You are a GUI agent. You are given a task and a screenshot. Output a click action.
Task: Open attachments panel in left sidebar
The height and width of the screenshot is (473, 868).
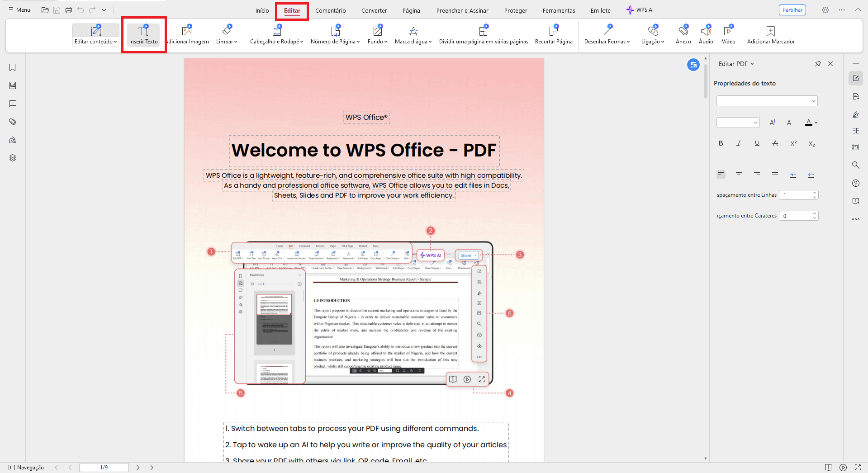(13, 122)
